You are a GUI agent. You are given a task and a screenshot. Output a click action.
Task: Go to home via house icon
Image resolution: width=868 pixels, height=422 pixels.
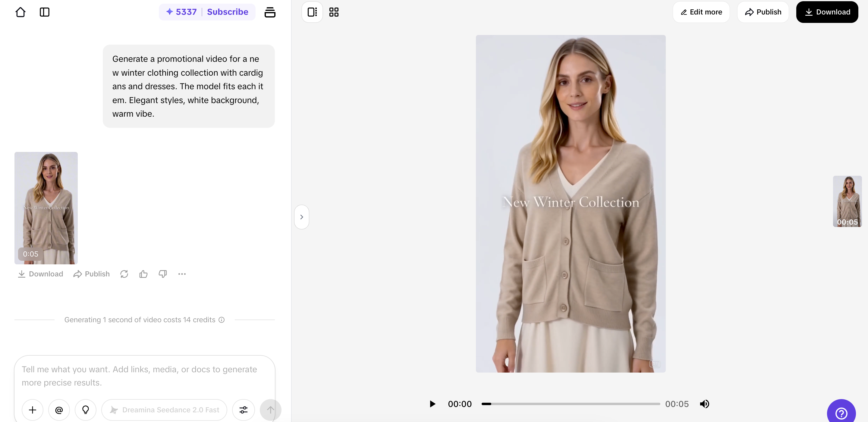pos(20,12)
